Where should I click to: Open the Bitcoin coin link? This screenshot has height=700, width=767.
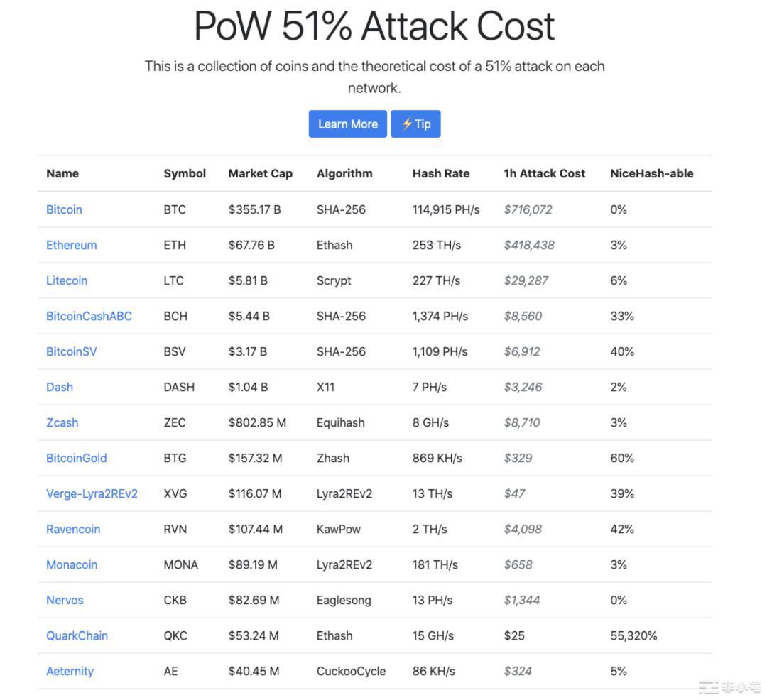(64, 209)
